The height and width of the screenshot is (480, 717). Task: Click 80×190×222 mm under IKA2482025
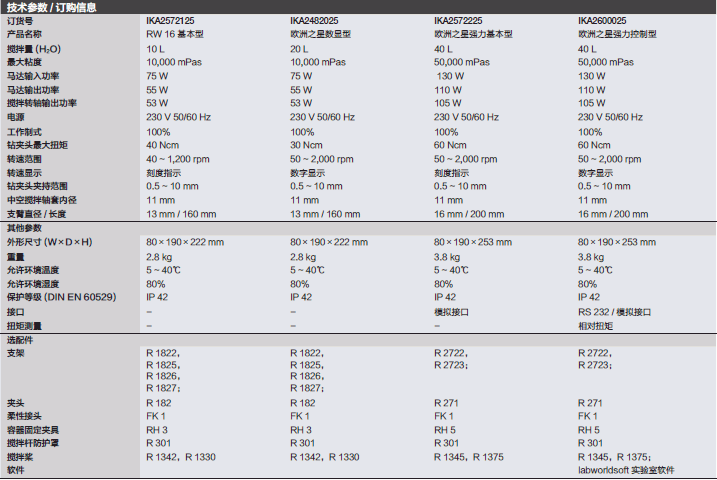329,242
